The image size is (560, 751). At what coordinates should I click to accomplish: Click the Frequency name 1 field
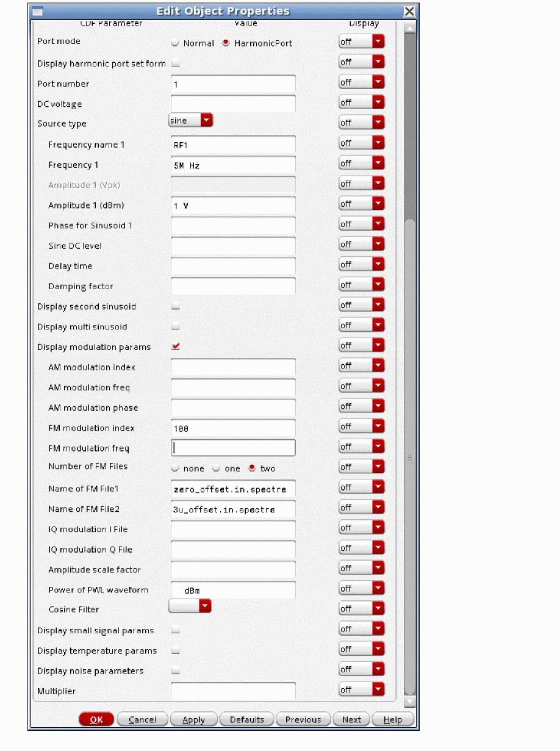[x=233, y=145]
